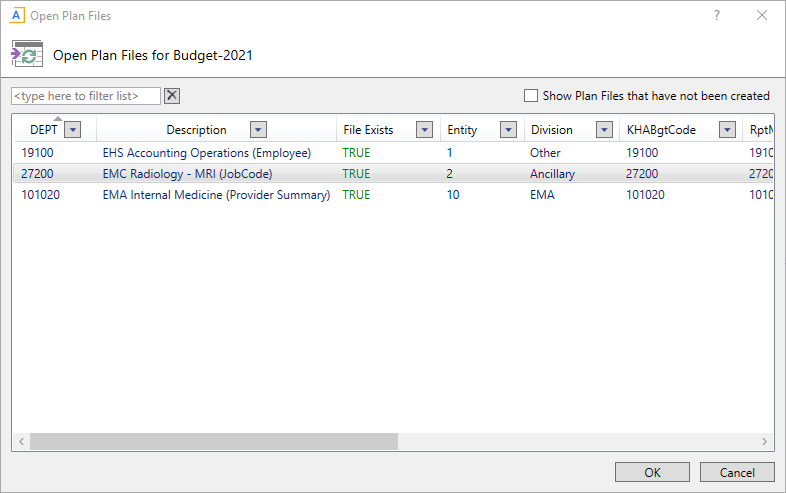Expand the Division column filter dropdown

(604, 130)
